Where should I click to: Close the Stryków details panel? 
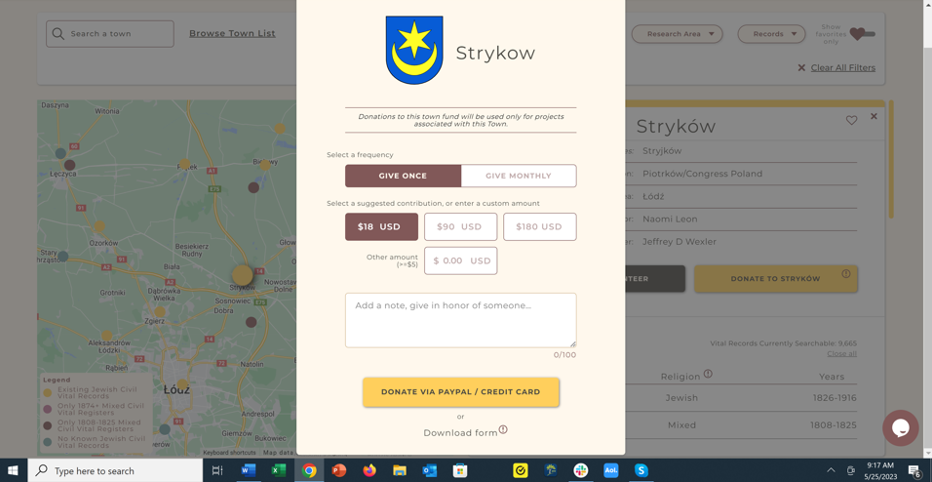tap(874, 116)
